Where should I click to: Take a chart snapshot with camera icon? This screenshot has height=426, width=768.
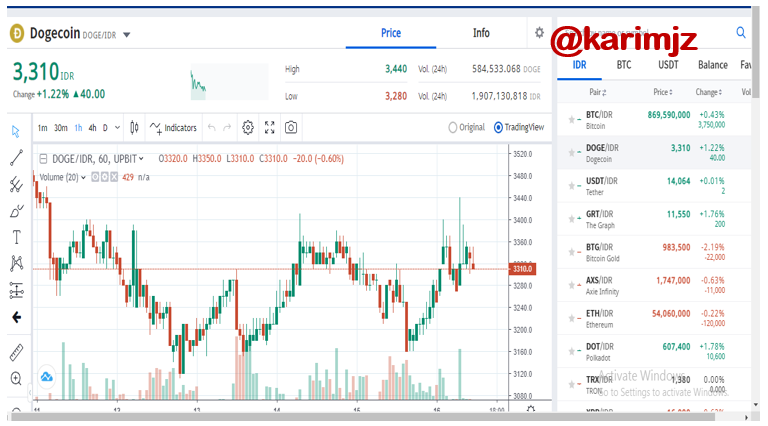291,128
